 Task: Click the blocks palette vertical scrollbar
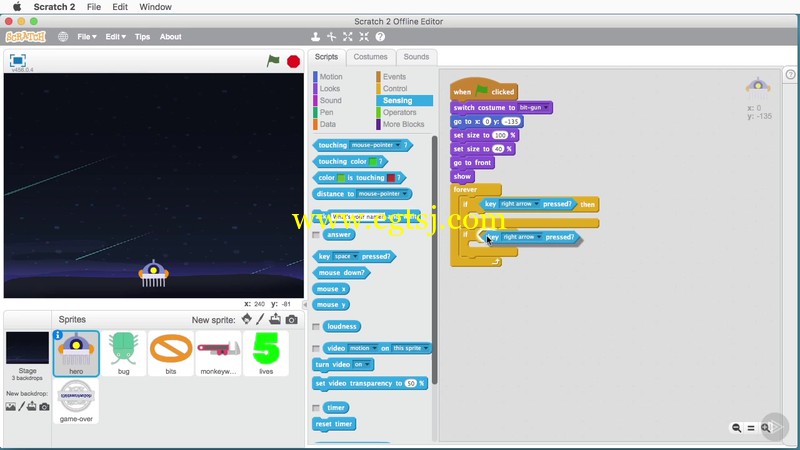[x=435, y=260]
